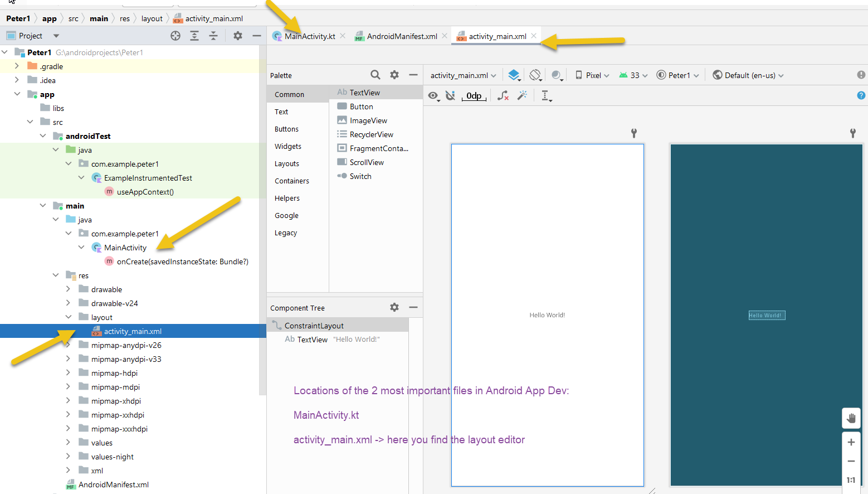
Task: Choose Switch widget in palette
Action: [376, 176]
